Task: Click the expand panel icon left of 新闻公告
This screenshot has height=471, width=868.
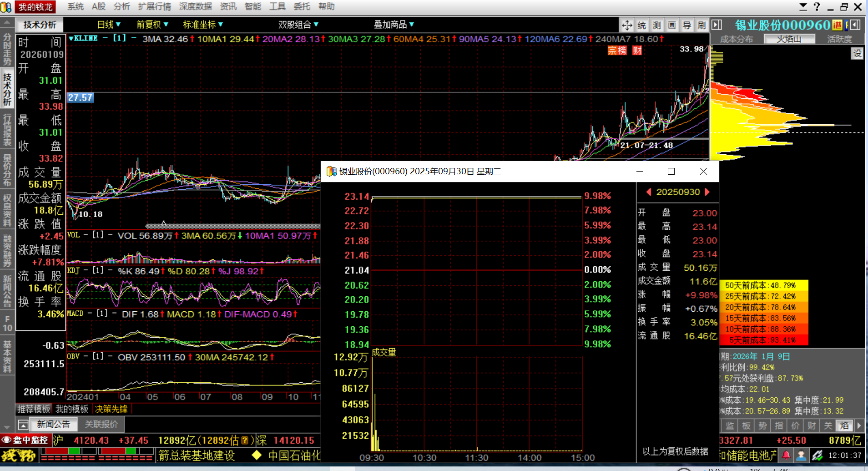Action: click(x=23, y=425)
